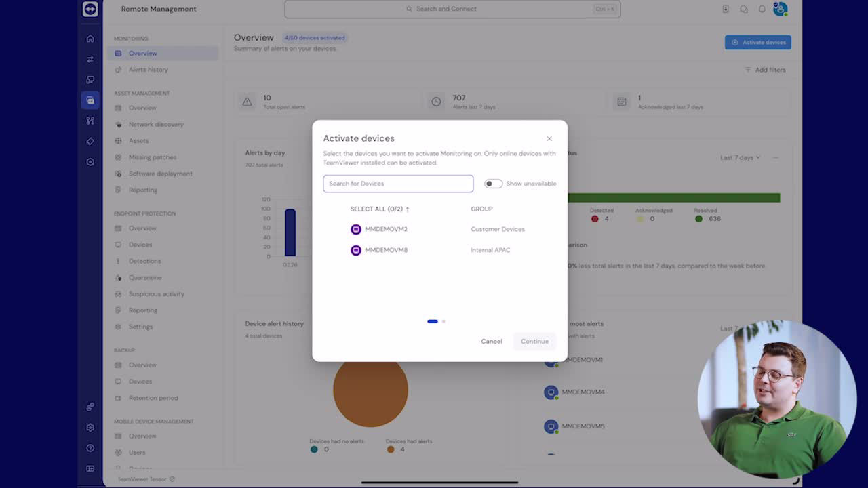Click the 4/50 devices activated badge
The image size is (868, 488).
(315, 38)
